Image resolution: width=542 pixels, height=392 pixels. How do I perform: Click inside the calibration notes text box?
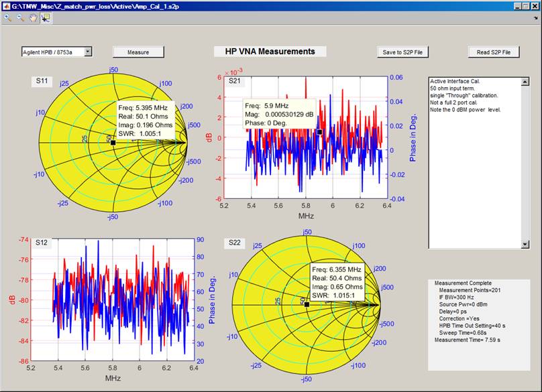pyautogui.click(x=476, y=162)
